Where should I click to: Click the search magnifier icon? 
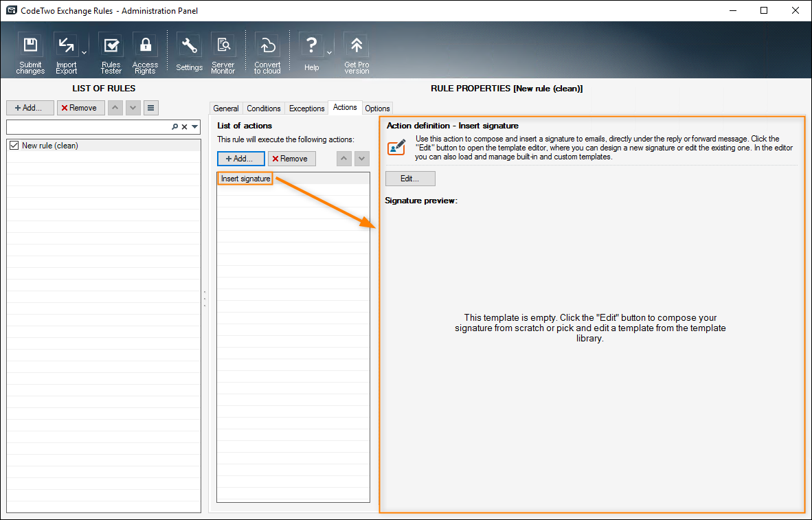point(174,127)
